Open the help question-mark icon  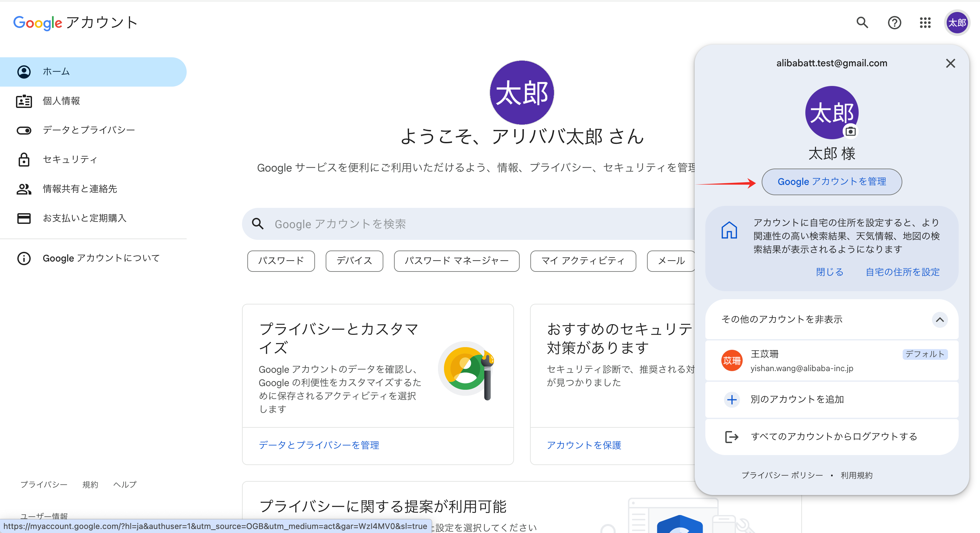894,23
